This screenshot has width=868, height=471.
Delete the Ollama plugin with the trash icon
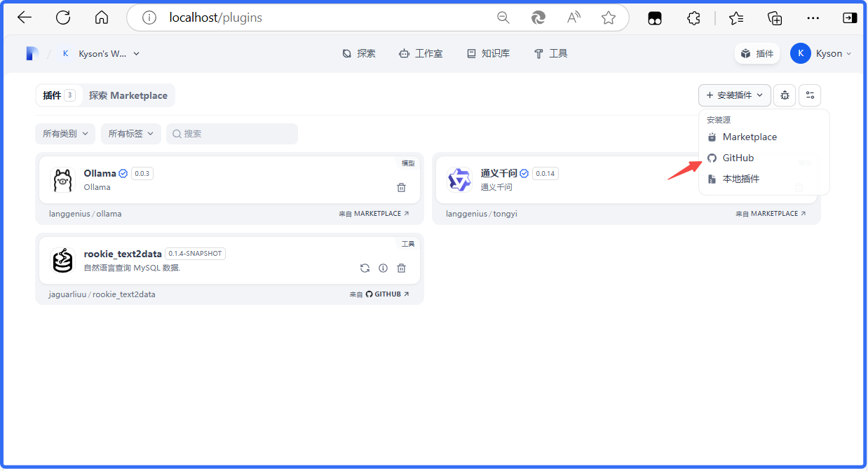click(401, 187)
